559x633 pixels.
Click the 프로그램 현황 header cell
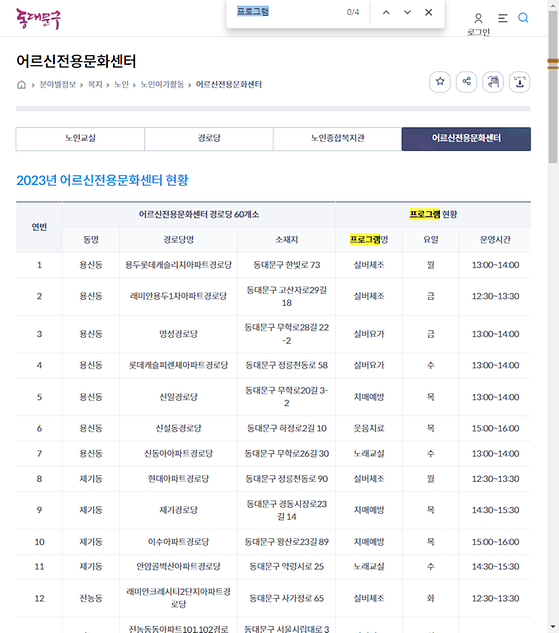click(433, 214)
